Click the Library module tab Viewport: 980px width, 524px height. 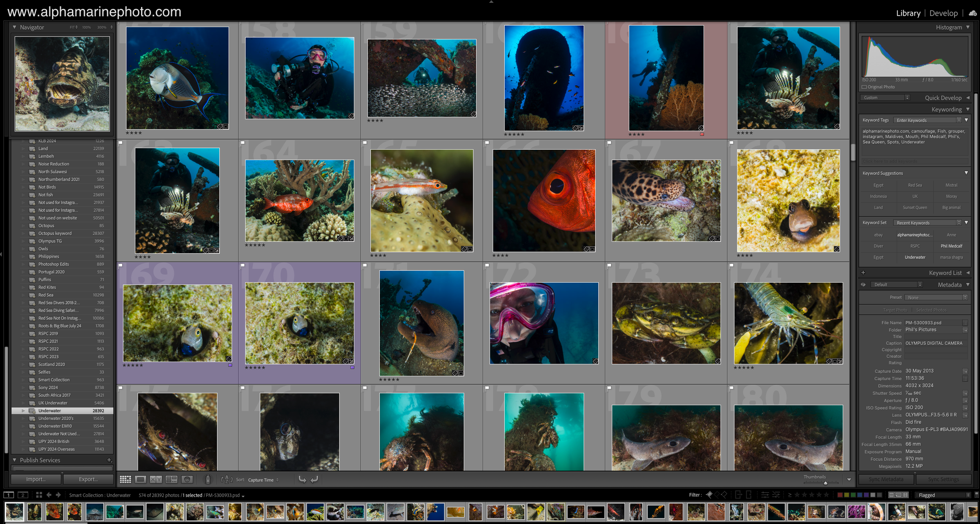pos(908,13)
